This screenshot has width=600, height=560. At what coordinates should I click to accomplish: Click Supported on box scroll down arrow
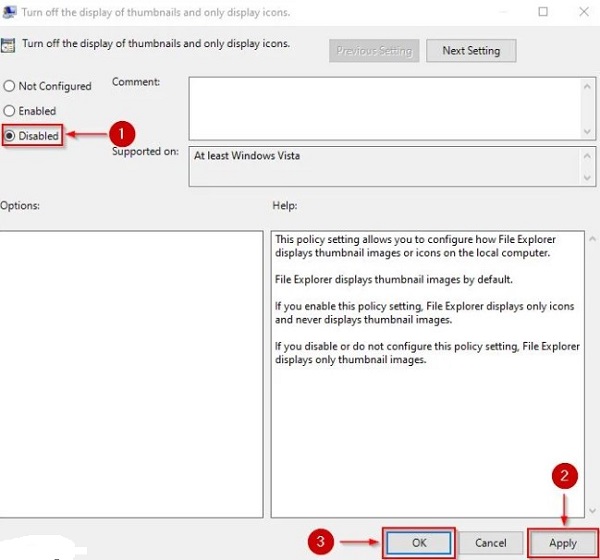(587, 177)
